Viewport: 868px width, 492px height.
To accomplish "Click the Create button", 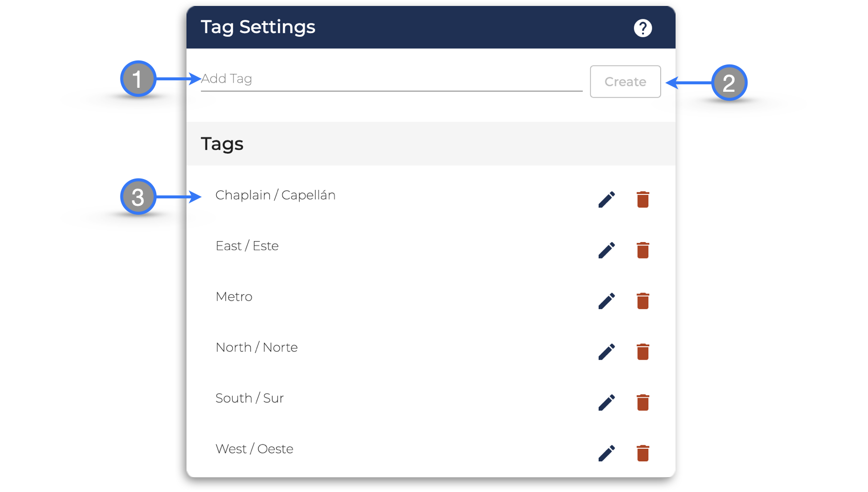I will 625,81.
